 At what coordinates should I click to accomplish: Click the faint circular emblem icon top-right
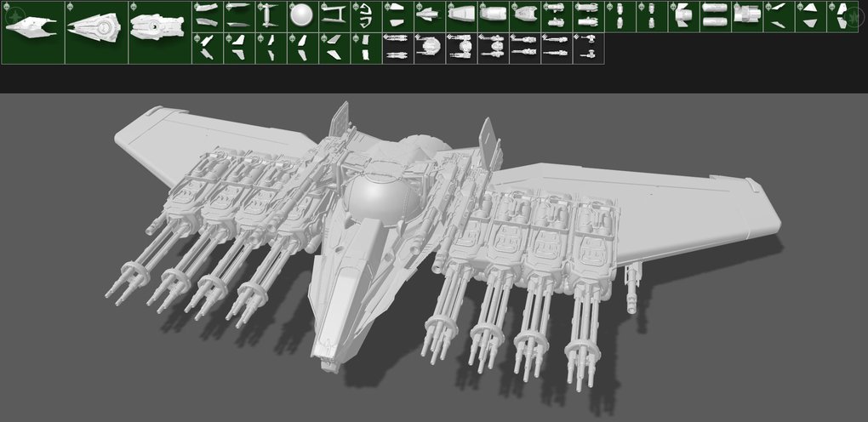pos(854,14)
